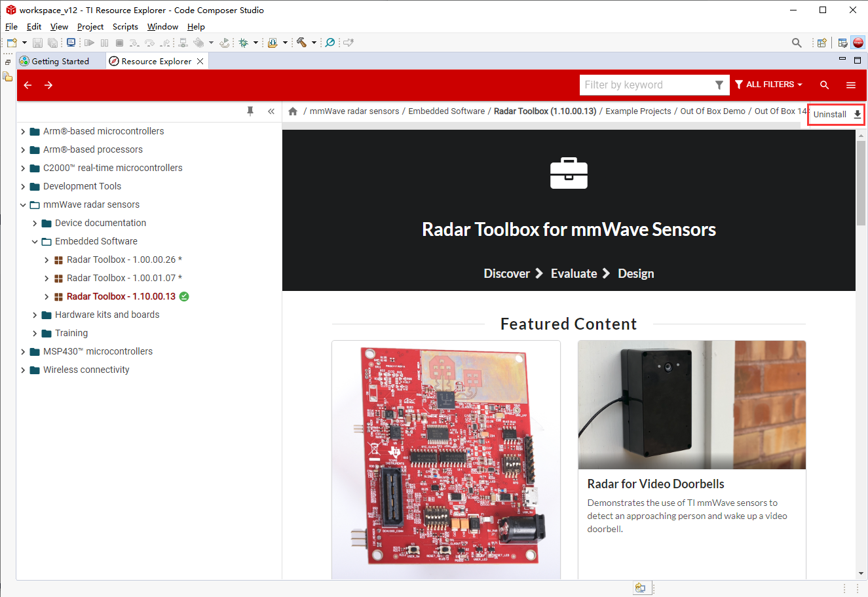This screenshot has width=868, height=597.
Task: Open the red radar board thumbnail
Action: coord(446,460)
